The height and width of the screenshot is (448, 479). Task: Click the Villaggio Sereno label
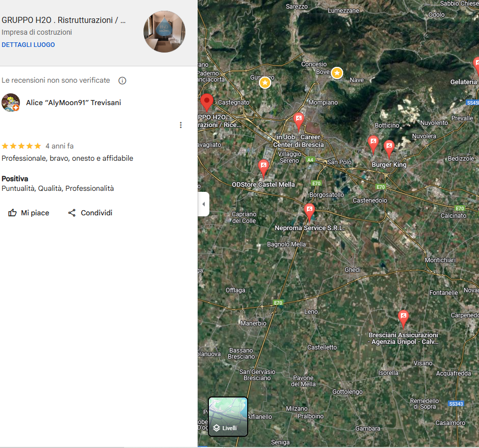[290, 158]
